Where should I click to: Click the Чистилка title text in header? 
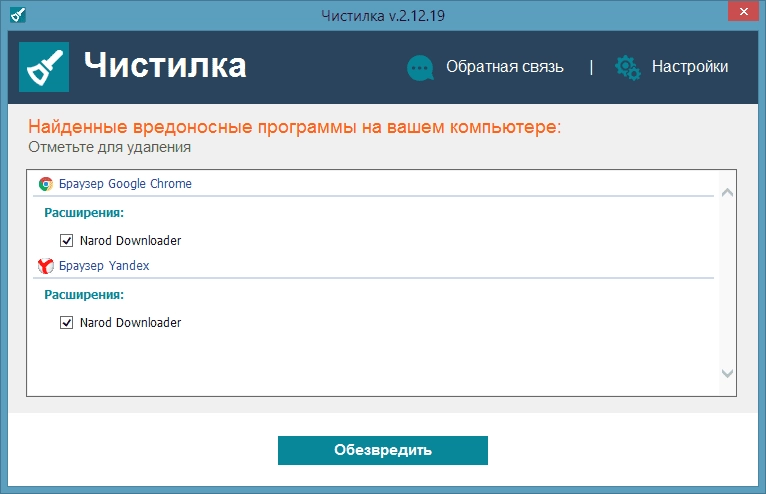click(x=165, y=65)
